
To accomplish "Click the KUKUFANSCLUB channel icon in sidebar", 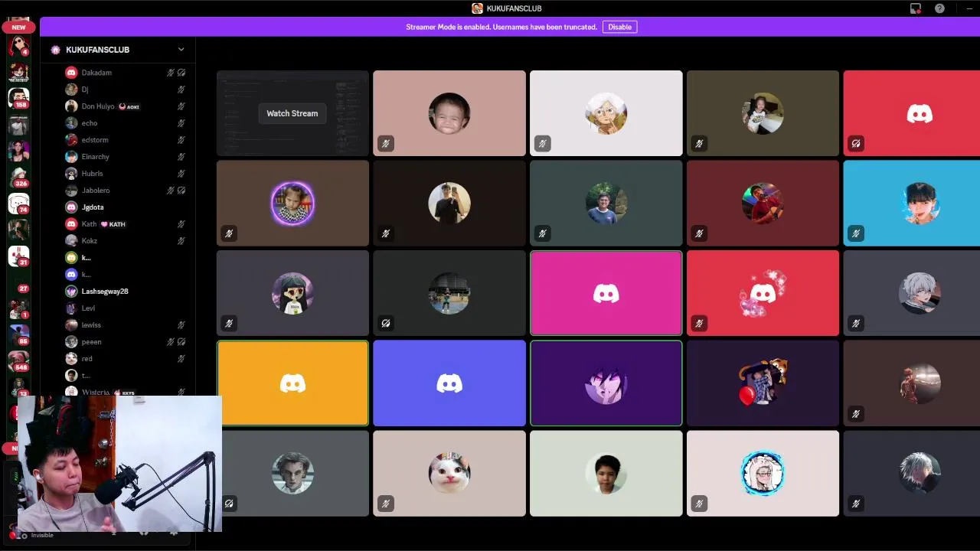I will coord(55,50).
